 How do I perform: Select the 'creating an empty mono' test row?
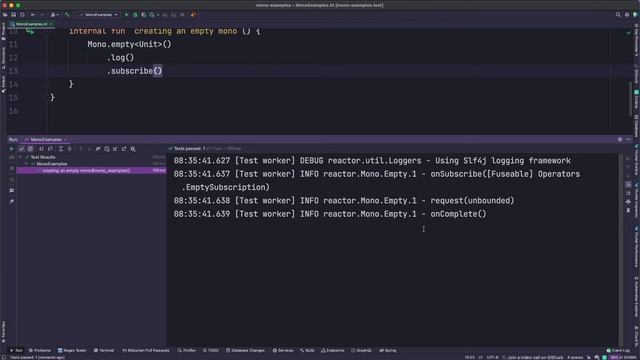pos(91,171)
